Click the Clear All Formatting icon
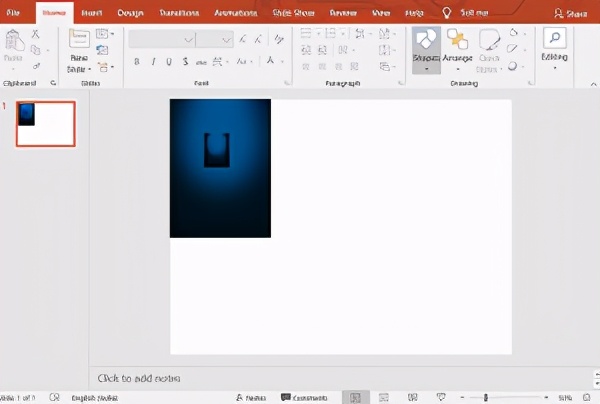Screen dimensions: 600x404 pos(279,39)
